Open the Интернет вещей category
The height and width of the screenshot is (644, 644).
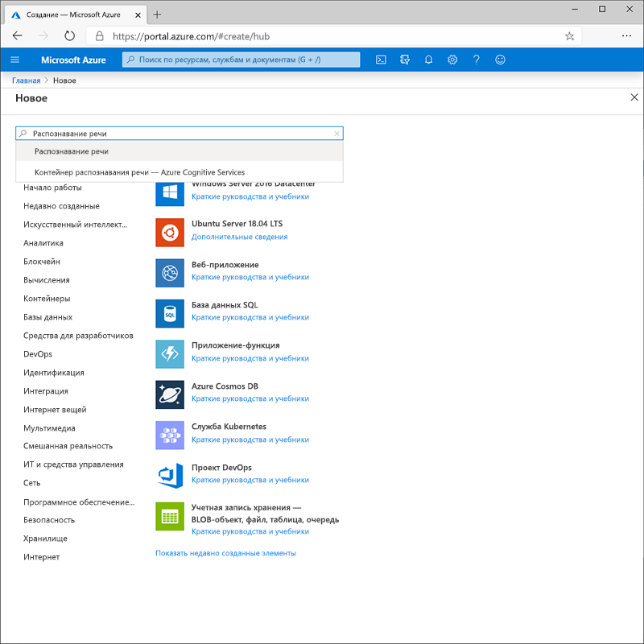[x=55, y=409]
